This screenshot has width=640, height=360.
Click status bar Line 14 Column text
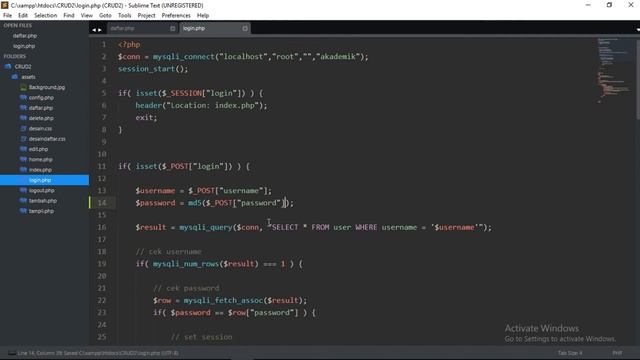point(98,353)
